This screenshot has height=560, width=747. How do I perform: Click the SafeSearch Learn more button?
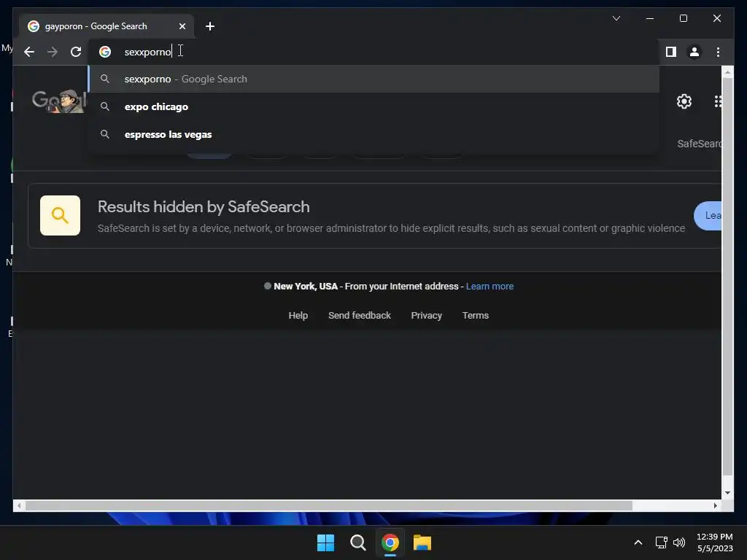click(x=708, y=216)
